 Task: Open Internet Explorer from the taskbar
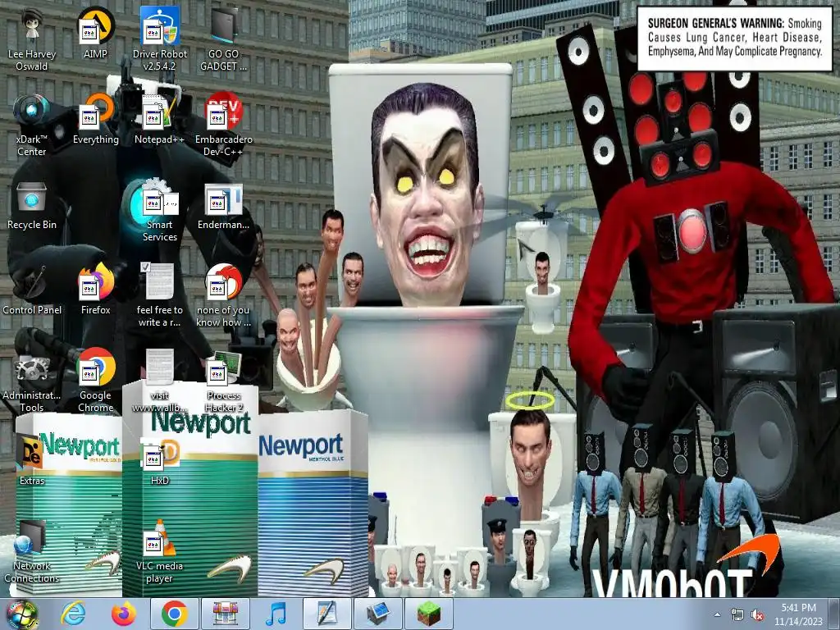[73, 614]
